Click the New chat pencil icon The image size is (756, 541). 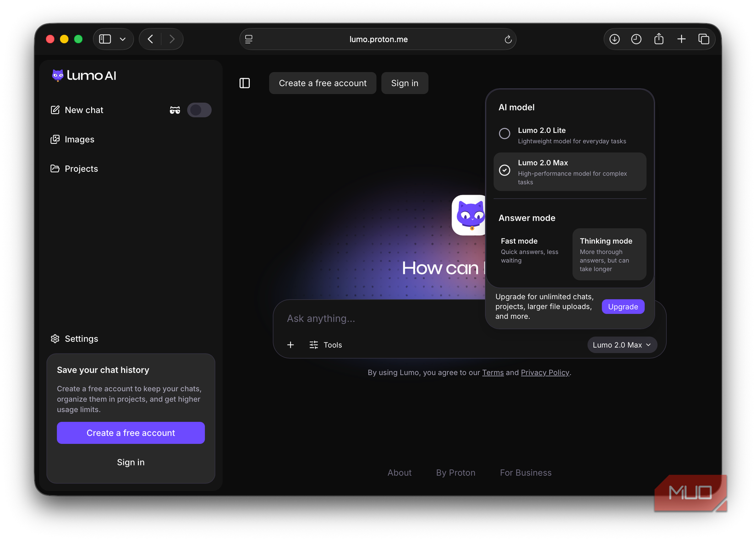(x=55, y=110)
